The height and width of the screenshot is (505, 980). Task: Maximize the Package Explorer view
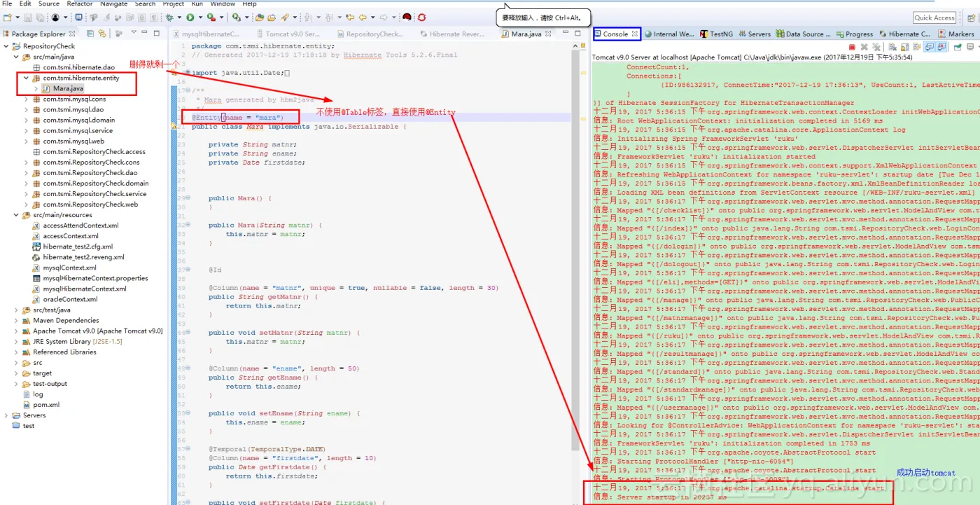pyautogui.click(x=156, y=33)
